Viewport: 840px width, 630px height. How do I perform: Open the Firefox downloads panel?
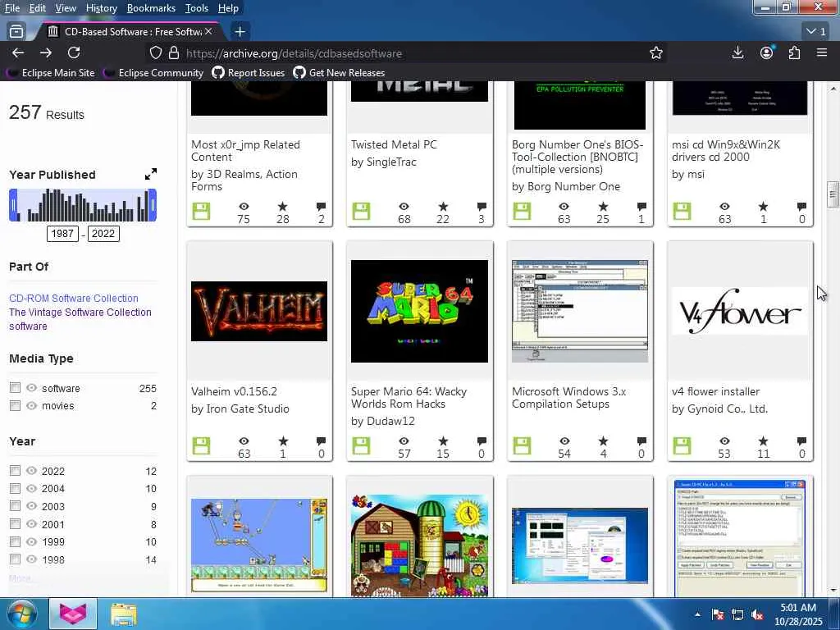click(737, 52)
